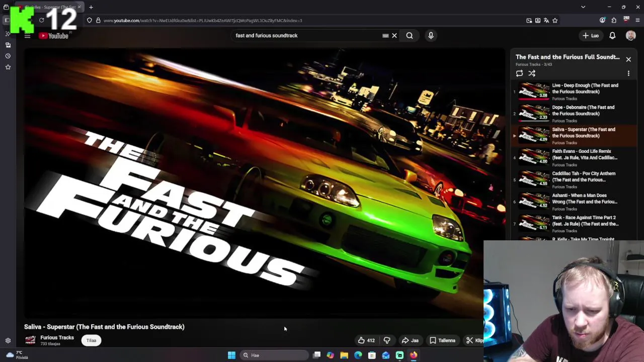644x362 pixels.
Task: Open sidebar synced tabs icon
Action: (x=8, y=45)
